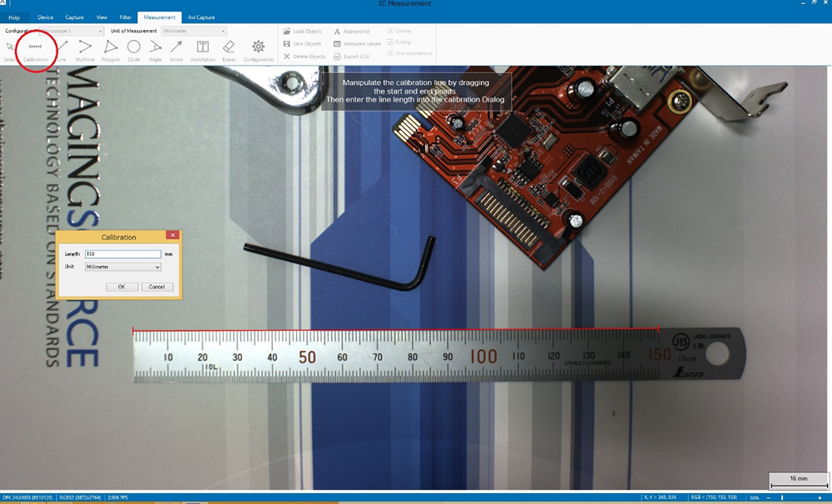Export measurements to .CSV
Screen dimensions: 832x504
(351, 57)
